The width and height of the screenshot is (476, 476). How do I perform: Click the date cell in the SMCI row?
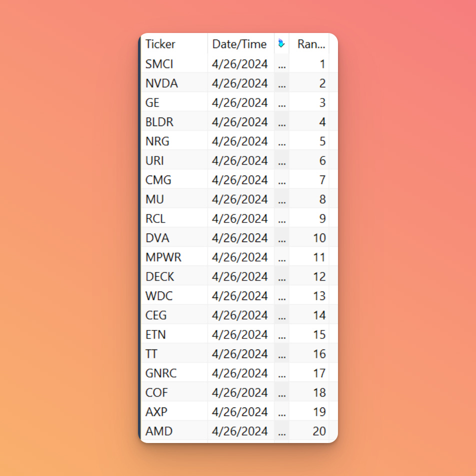click(240, 64)
